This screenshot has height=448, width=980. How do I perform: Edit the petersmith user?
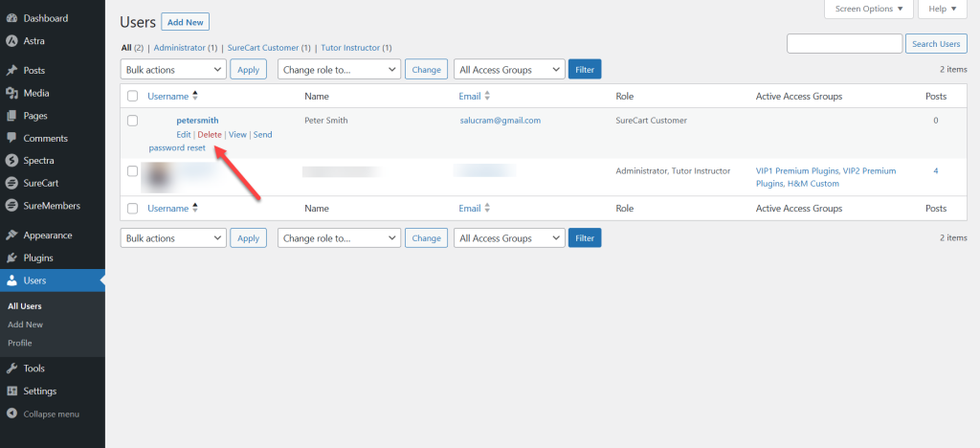pos(184,134)
